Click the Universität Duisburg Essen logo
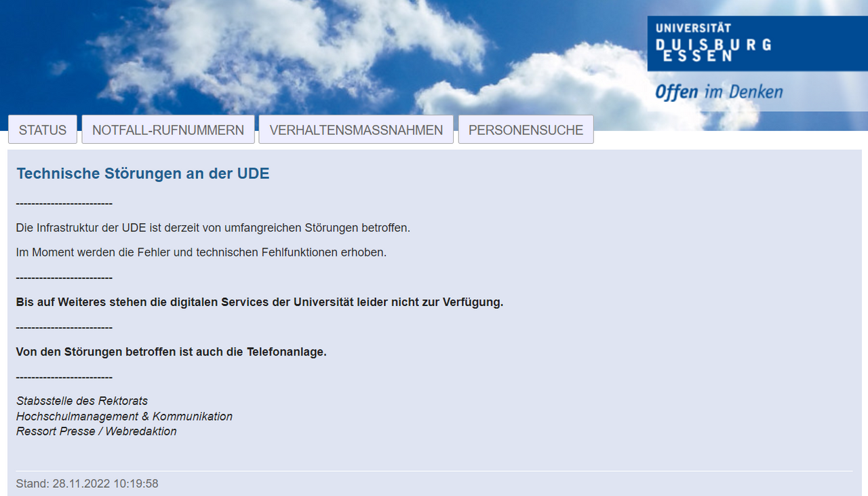Viewport: 868px width, 496px height. [x=713, y=43]
